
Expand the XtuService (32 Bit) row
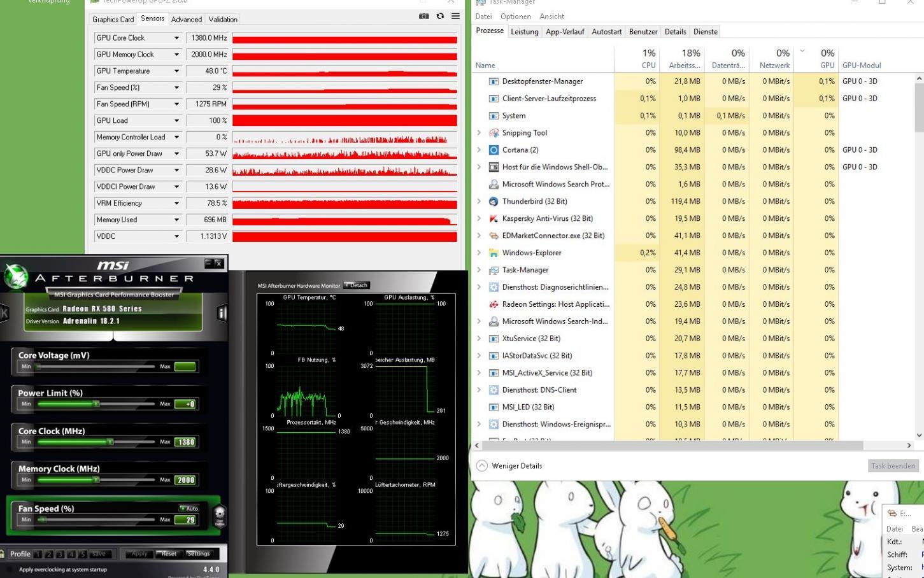click(x=479, y=339)
